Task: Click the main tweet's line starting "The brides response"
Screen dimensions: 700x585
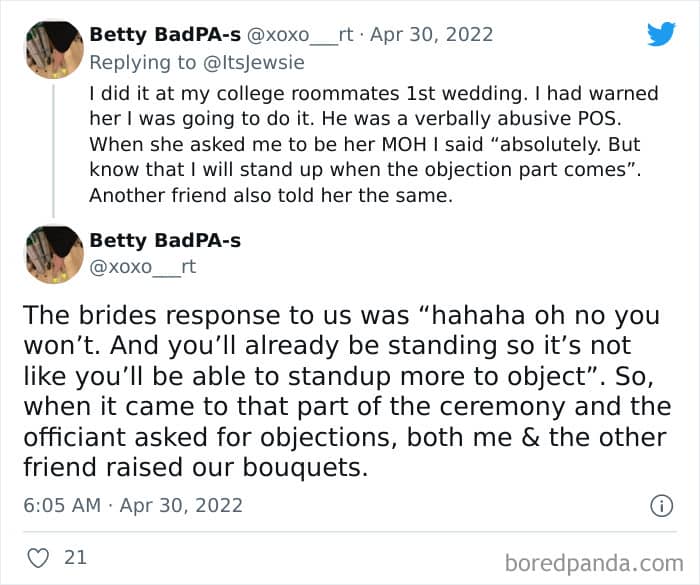Action: coord(341,315)
